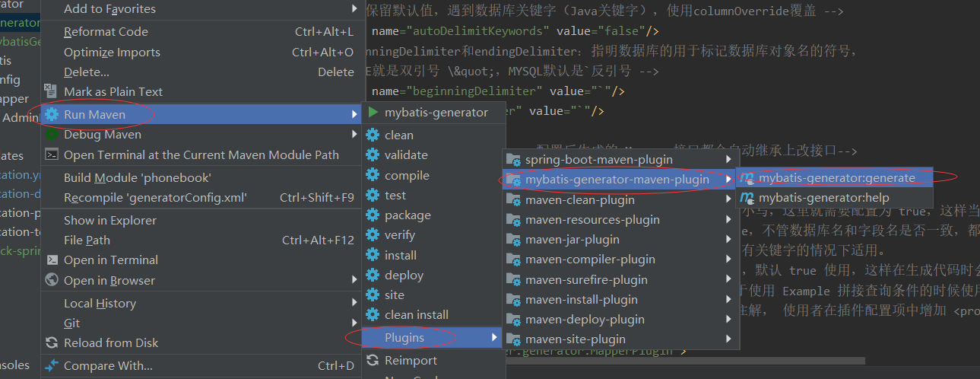This screenshot has height=379, width=980.
Task: Select Build Module 'phonebook'
Action: click(x=201, y=177)
